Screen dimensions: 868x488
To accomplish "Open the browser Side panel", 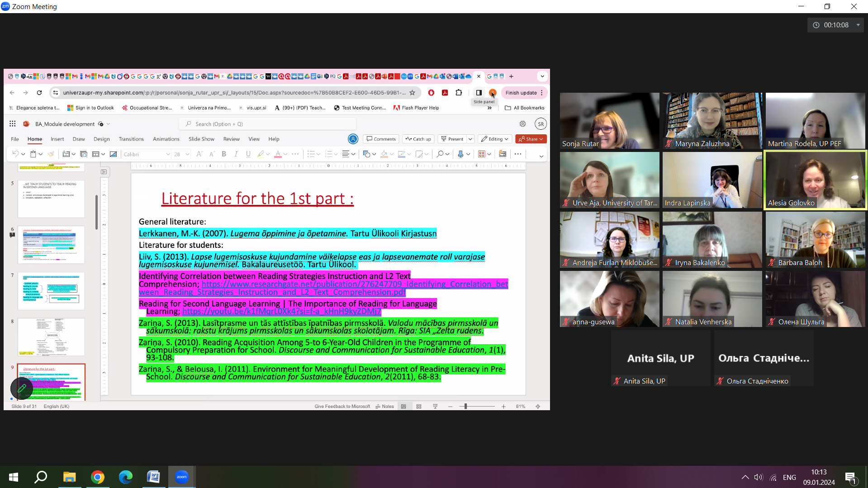I will [479, 93].
